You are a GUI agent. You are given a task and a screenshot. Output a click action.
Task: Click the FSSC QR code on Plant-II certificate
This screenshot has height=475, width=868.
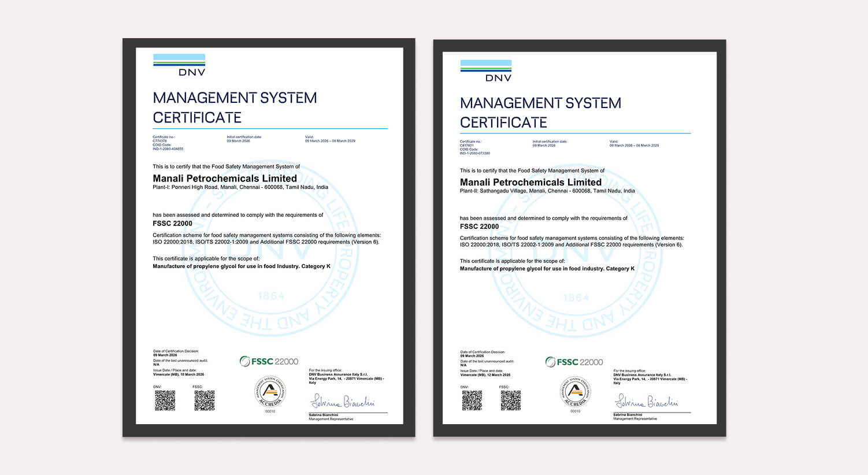(x=510, y=400)
